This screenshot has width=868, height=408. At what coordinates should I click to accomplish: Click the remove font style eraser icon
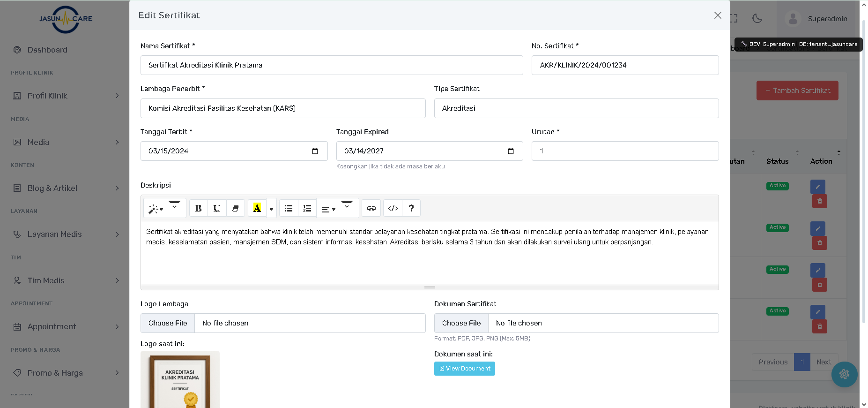(235, 208)
